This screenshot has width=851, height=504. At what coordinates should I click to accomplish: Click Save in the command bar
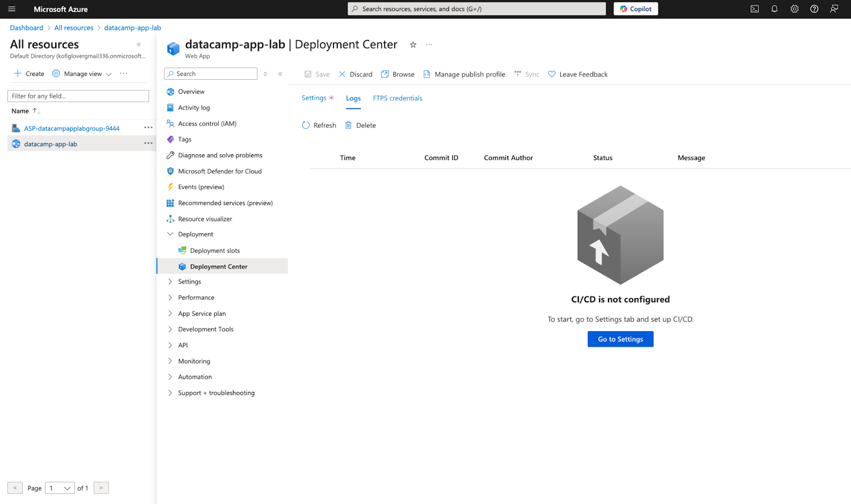coord(317,74)
